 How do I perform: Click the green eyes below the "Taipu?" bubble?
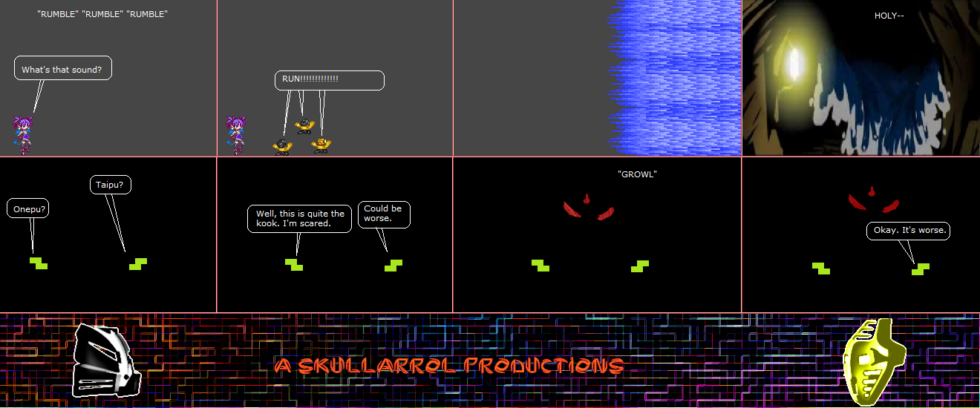click(138, 263)
